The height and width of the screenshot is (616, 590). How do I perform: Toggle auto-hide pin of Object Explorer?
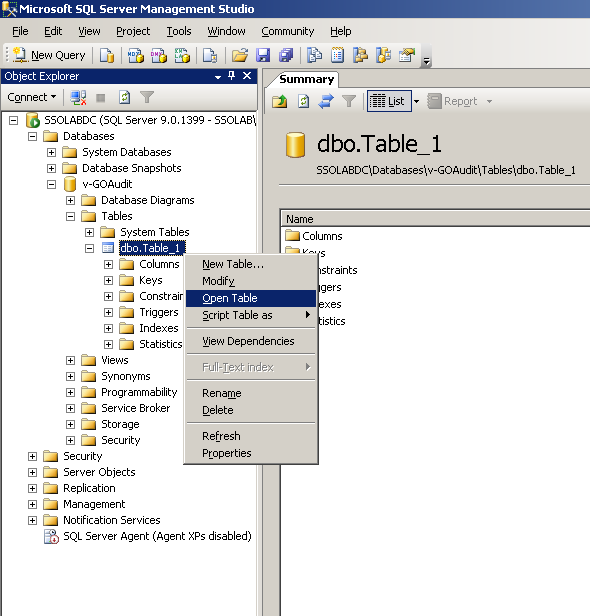pyautogui.click(x=232, y=75)
